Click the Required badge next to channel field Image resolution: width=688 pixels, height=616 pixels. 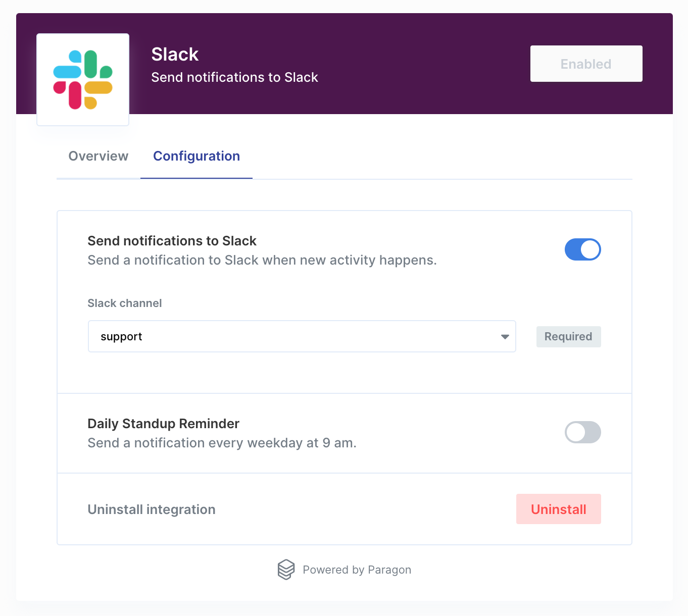pyautogui.click(x=568, y=337)
